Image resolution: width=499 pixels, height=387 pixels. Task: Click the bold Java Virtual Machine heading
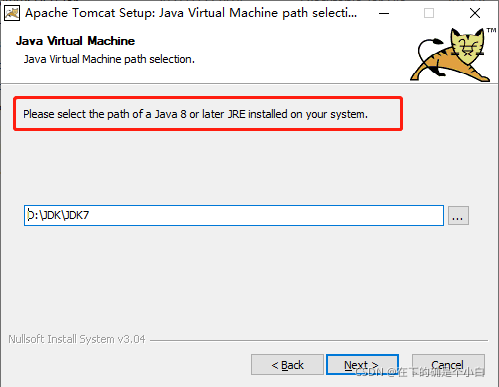click(x=75, y=41)
